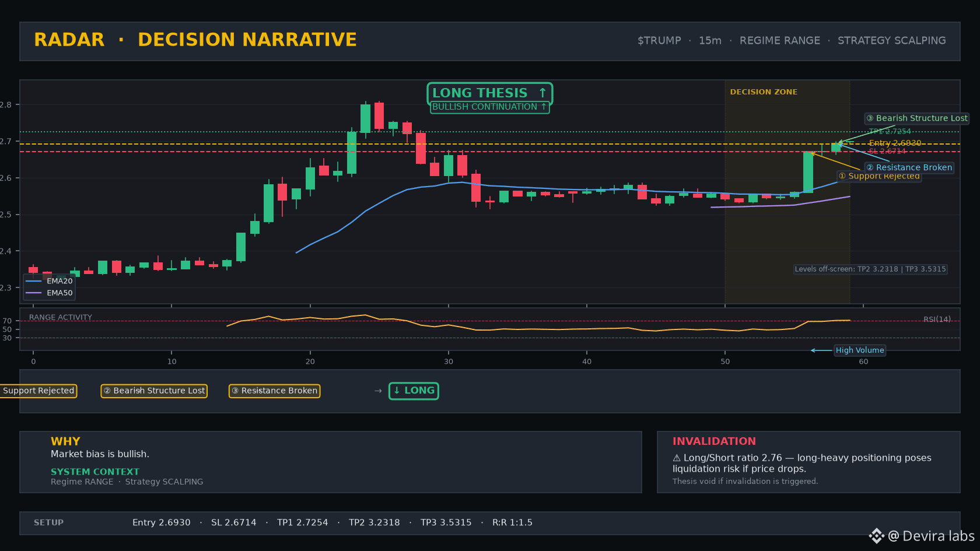
Task: Click the DECISION ZONE label
Action: pyautogui.click(x=764, y=92)
